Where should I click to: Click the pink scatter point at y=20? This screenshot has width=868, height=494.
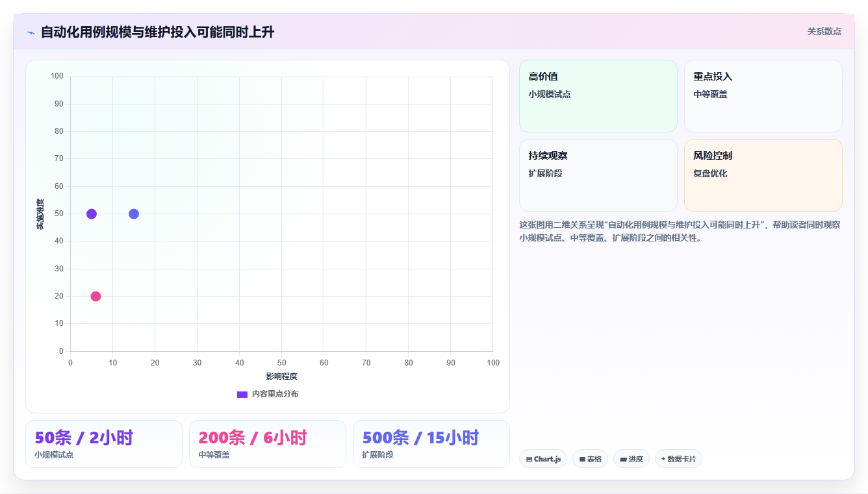click(96, 297)
